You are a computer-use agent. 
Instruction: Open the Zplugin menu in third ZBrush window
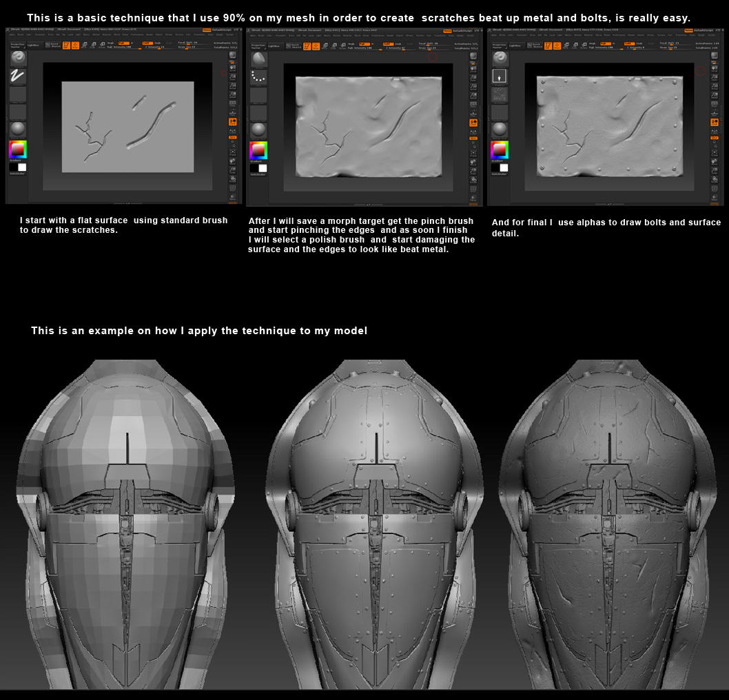click(701, 35)
